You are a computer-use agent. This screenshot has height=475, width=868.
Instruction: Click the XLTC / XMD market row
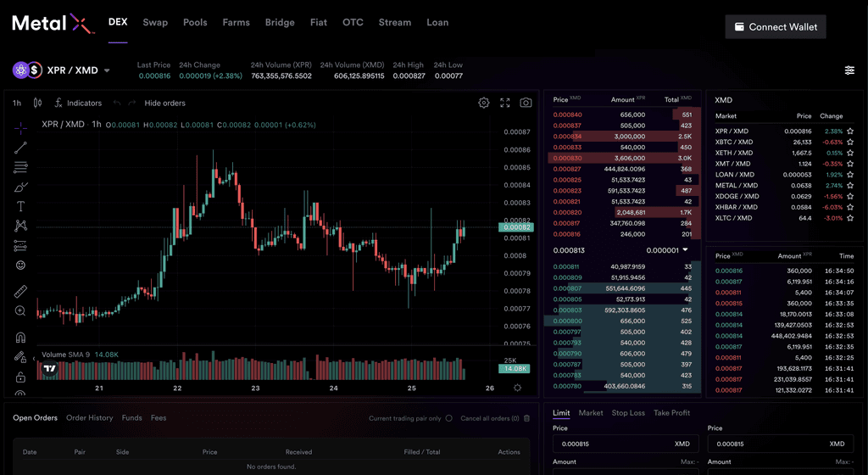point(784,218)
